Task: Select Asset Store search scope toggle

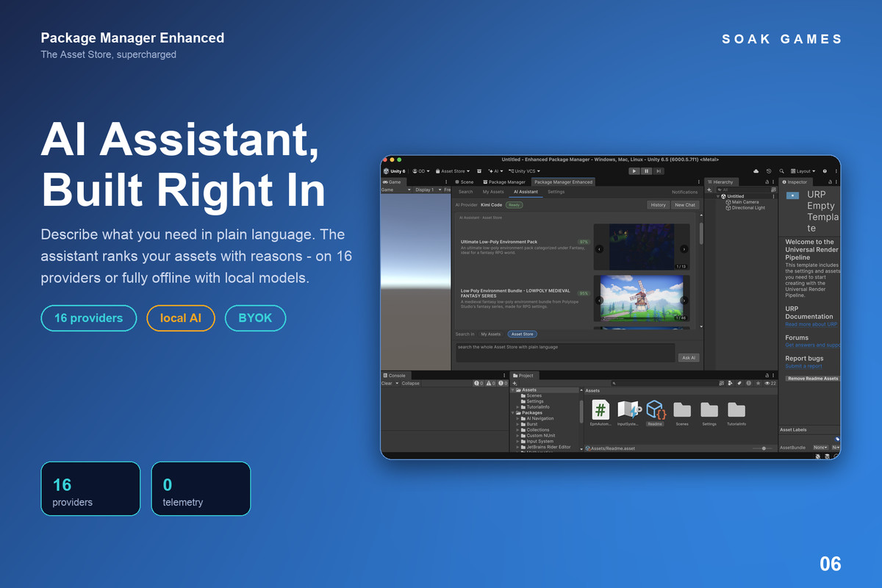Action: coord(522,334)
